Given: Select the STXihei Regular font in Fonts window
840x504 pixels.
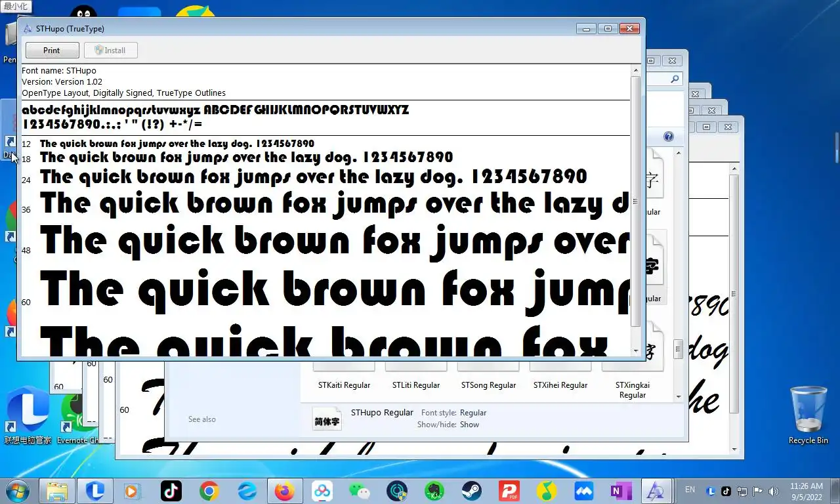Looking at the screenshot, I should click(x=560, y=385).
